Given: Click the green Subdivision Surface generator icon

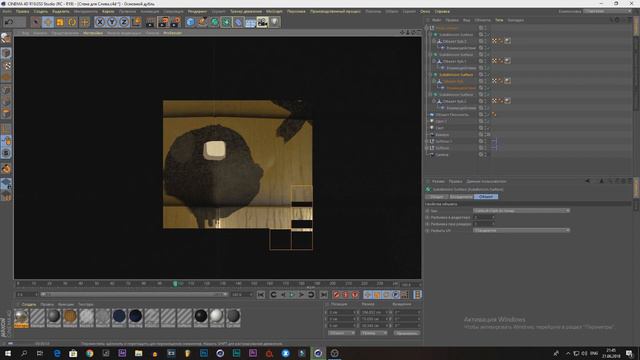Looking at the screenshot, I should 214,22.
